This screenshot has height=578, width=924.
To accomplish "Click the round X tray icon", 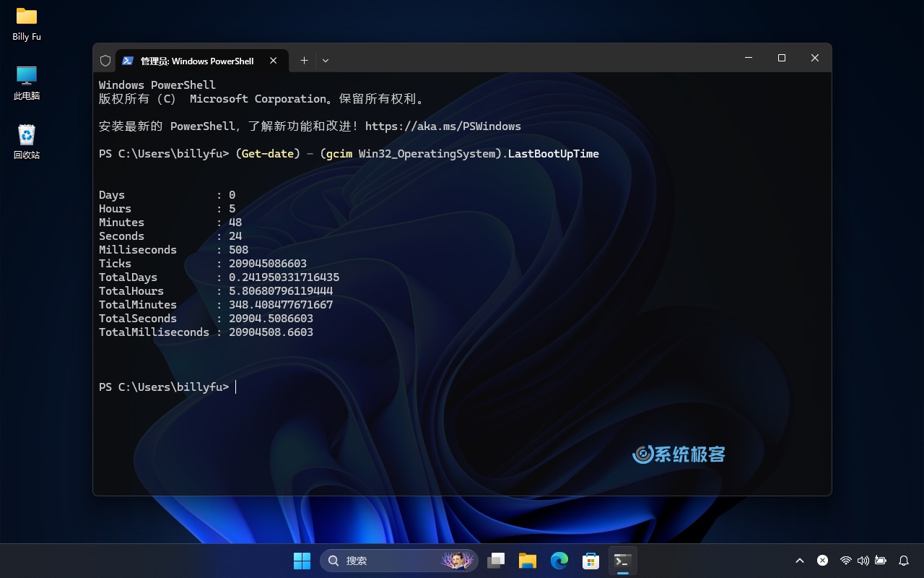I will click(822, 561).
